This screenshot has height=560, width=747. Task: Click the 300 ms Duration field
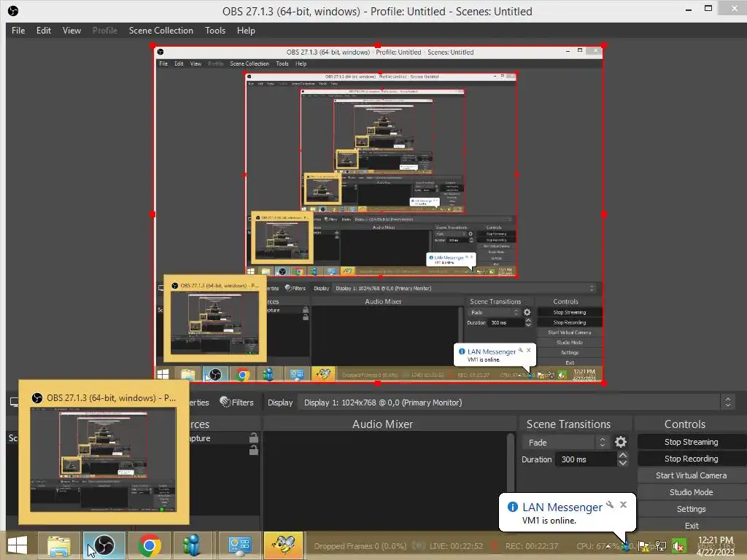(586, 459)
